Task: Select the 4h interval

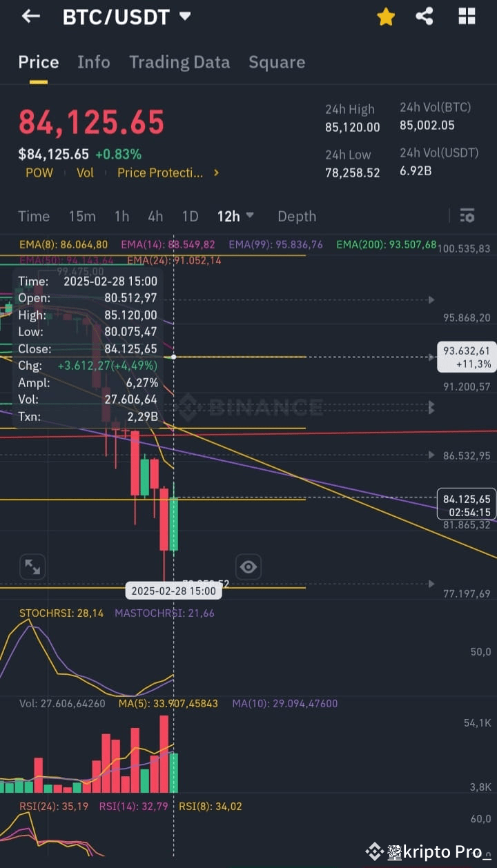Action: [155, 216]
